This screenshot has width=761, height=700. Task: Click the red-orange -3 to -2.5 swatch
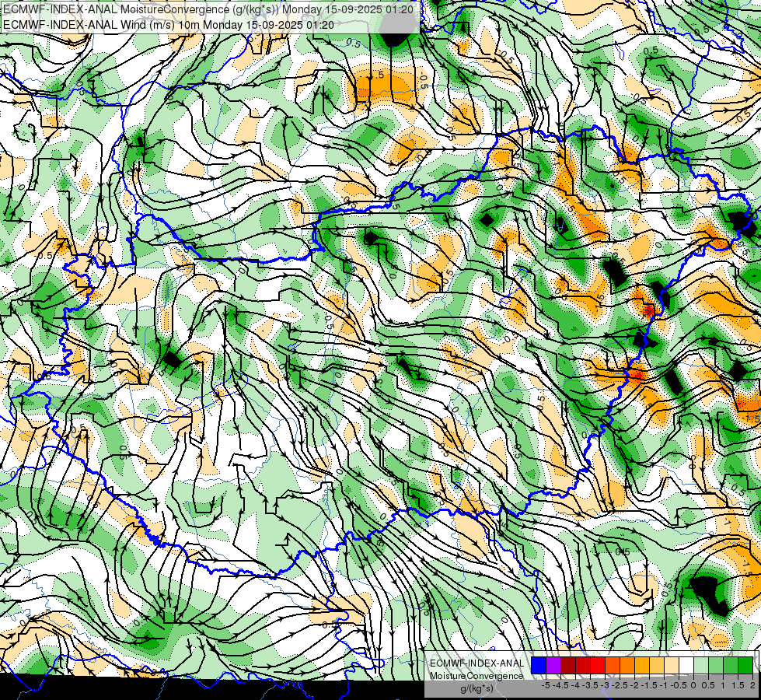point(613,666)
